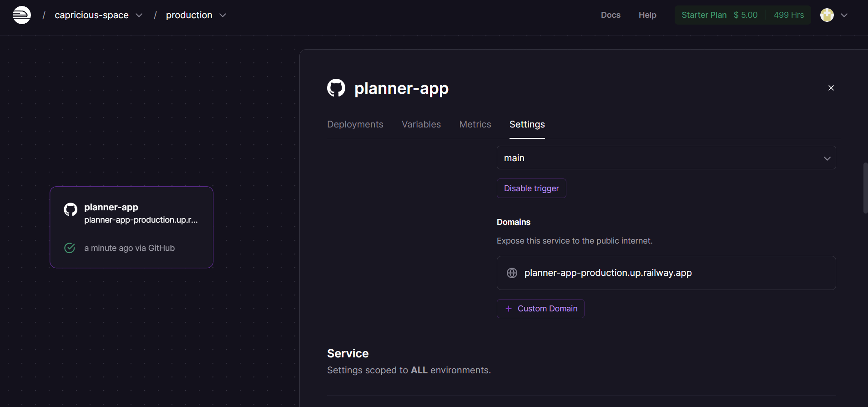Click the truncated planner-app-production URL on the card
The width and height of the screenshot is (868, 407).
141,220
